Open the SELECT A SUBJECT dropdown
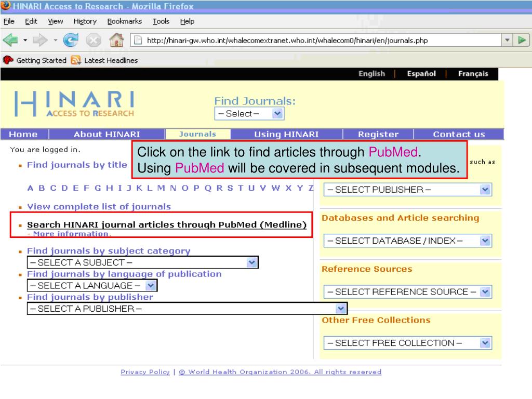532x399 pixels. [x=143, y=262]
